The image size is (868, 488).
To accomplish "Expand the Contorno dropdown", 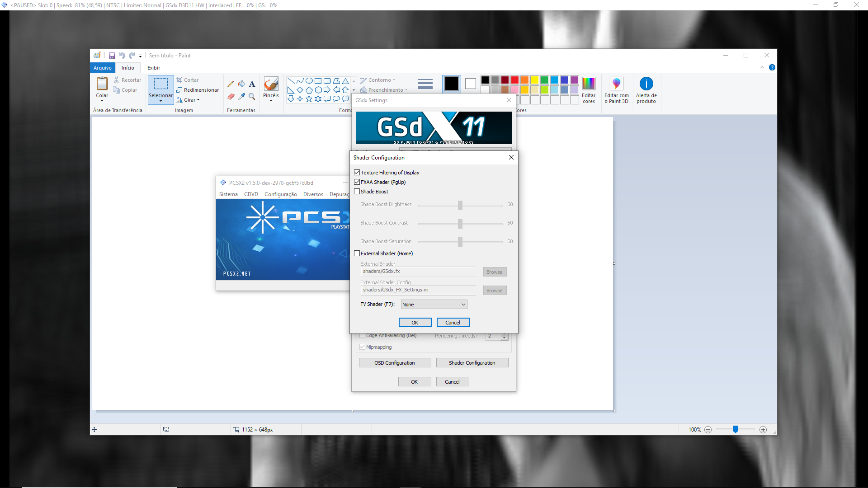I will (394, 80).
